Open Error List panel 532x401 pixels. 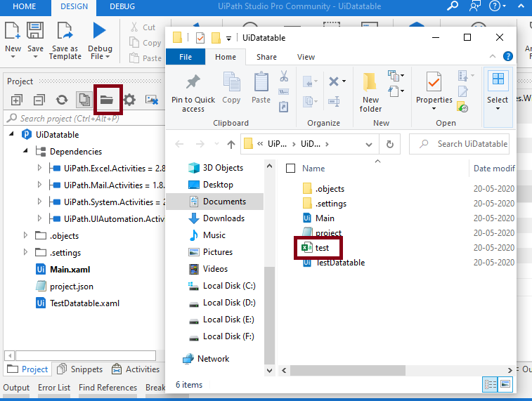[54, 388]
